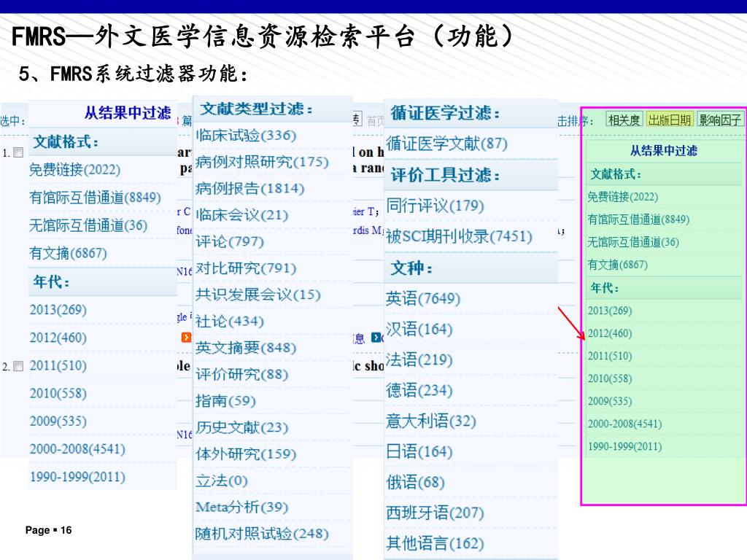Viewport: 747px width, 560px height.
Task: Click 有文摘(6867) in the left white panel
Action: pos(68,253)
